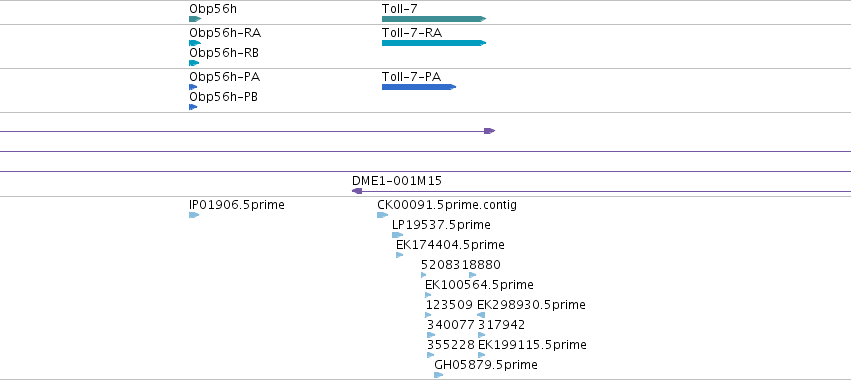
Task: Select the CK00091.5prime.contig marker
Action: pyautogui.click(x=383, y=215)
